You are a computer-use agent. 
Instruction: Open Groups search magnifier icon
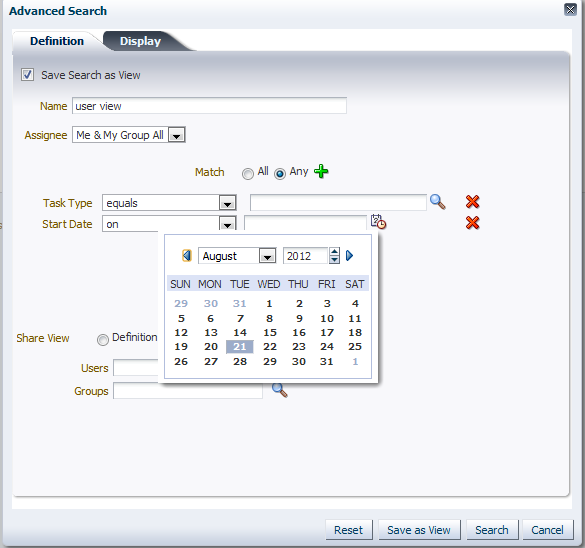coord(279,390)
